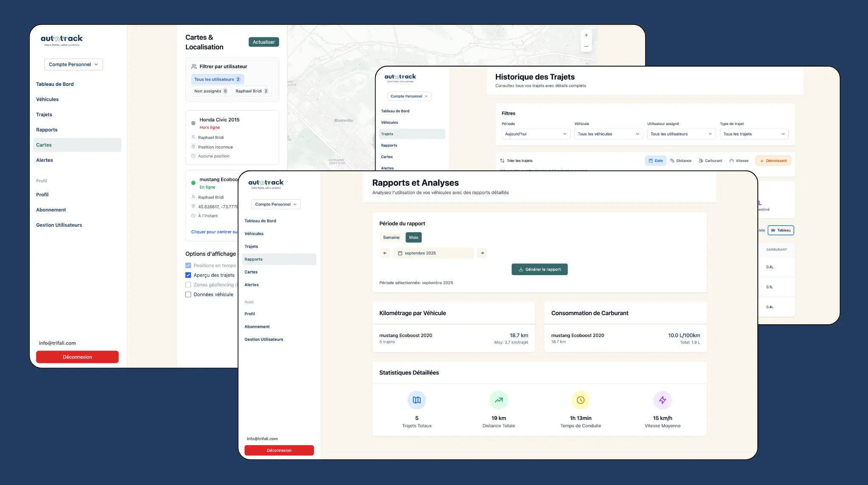
Task: Select Mois report period
Action: pyautogui.click(x=414, y=237)
